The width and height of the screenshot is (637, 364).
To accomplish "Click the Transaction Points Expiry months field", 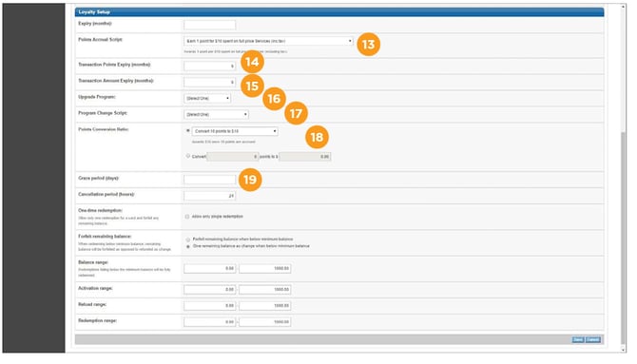I will [x=209, y=66].
